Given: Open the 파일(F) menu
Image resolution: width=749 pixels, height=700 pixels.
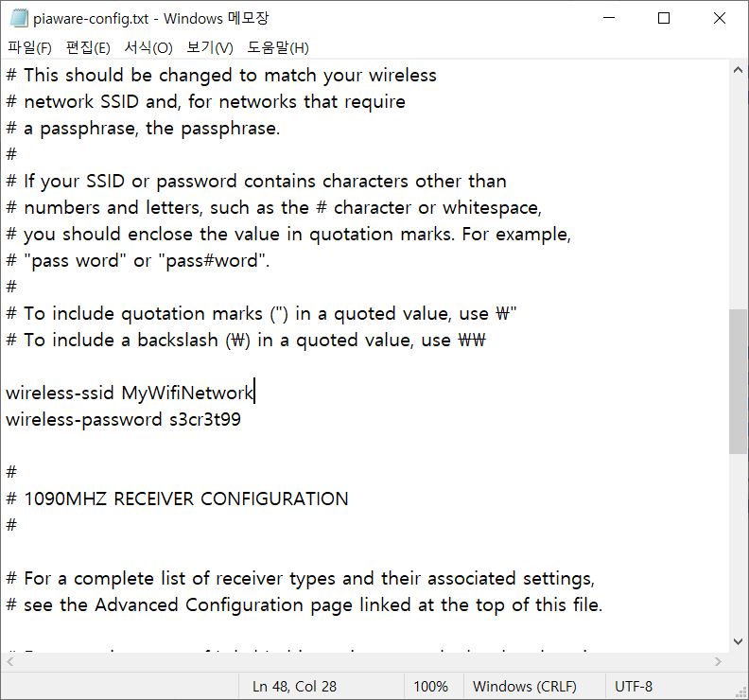Looking at the screenshot, I should (x=29, y=47).
